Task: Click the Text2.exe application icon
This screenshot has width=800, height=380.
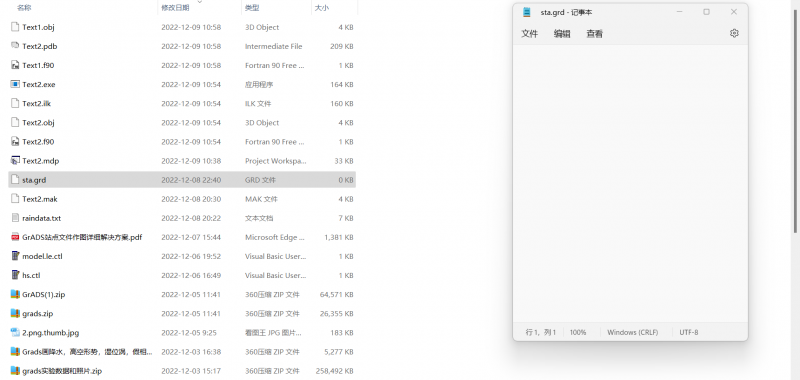Action: click(15, 84)
